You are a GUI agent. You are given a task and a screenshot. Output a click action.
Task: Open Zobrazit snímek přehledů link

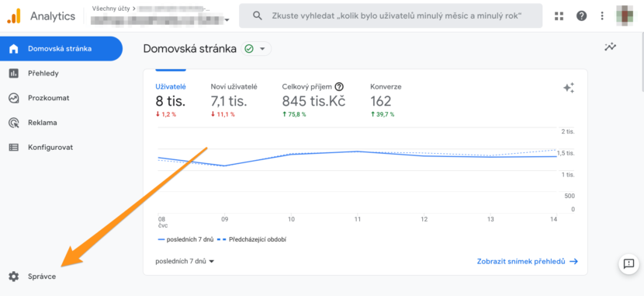tap(528, 262)
